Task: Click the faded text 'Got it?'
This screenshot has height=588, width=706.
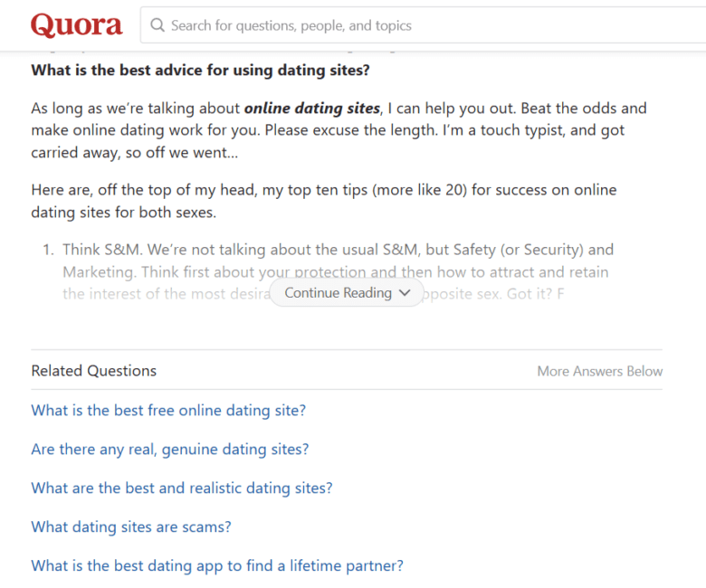Action: [x=529, y=294]
